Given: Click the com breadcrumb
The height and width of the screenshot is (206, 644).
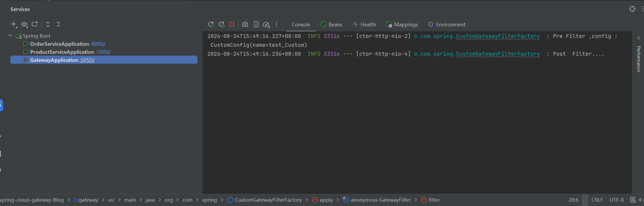Looking at the screenshot, I should 187,200.
